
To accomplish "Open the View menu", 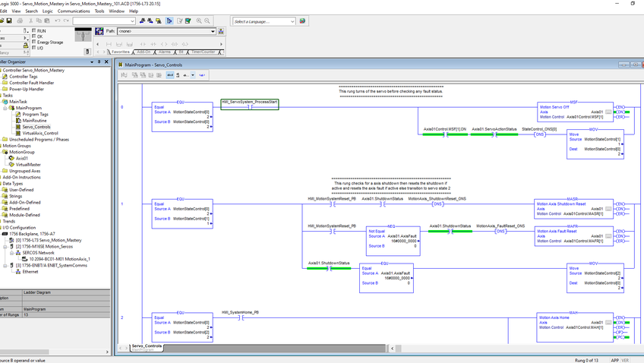I will (16, 11).
